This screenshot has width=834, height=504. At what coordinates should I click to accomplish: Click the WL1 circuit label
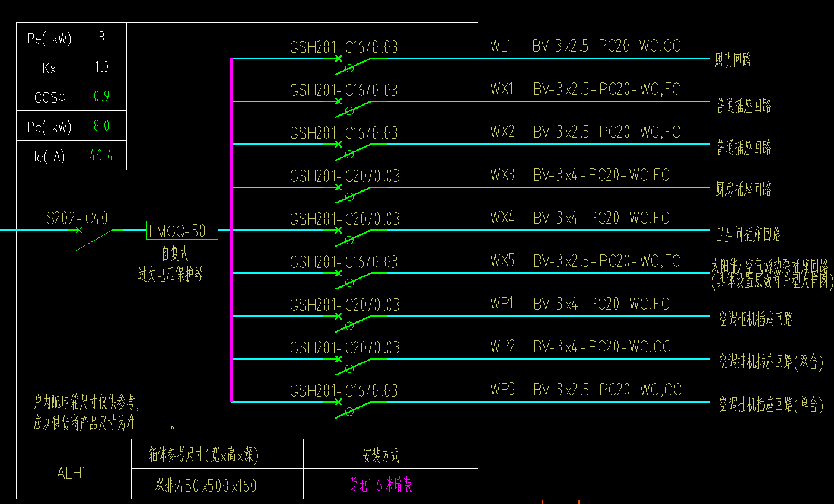click(x=501, y=46)
